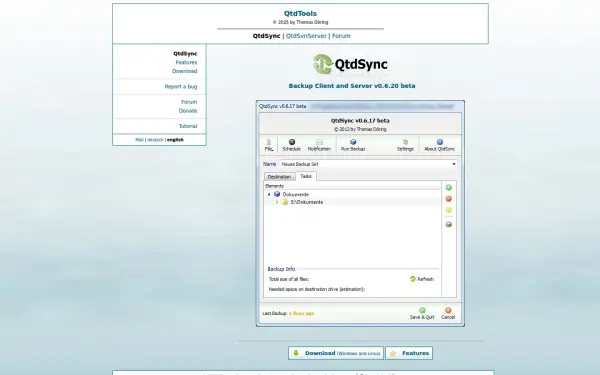
Task: Click the 'QtdSync v0.6.17 beta' heading in screenshot
Action: click(360, 121)
